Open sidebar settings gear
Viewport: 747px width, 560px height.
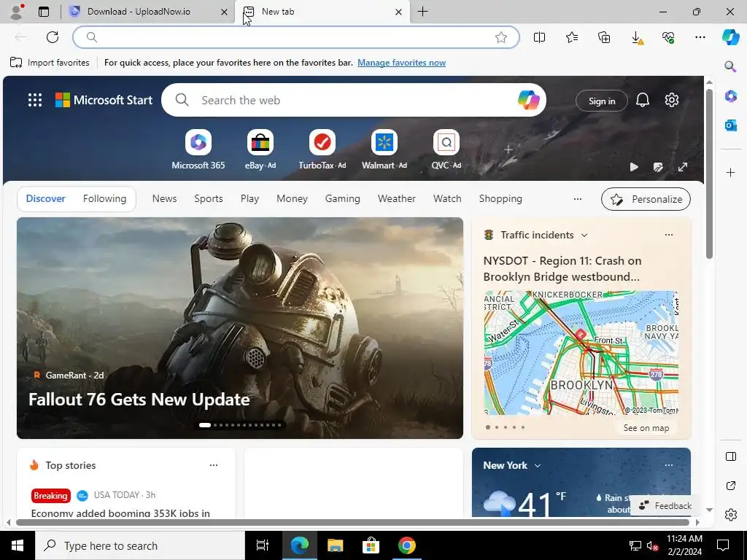(730, 515)
